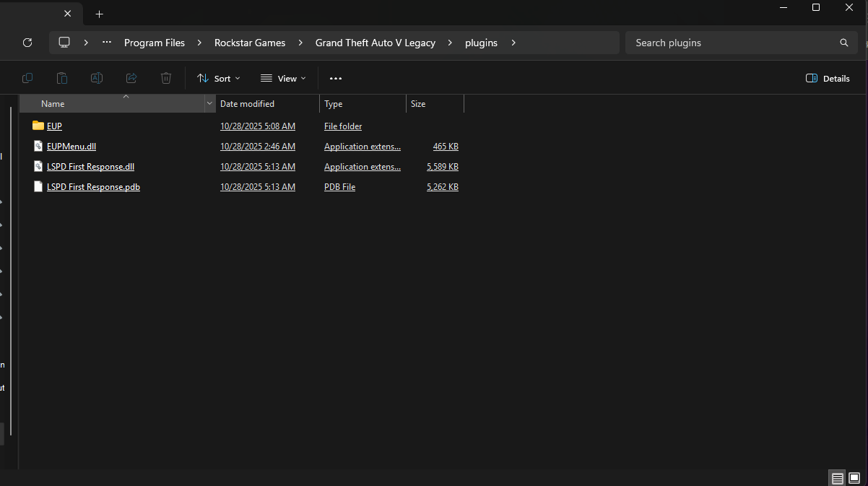Switch to details list view in status bar
Viewport: 868px width, 486px height.
(x=837, y=478)
